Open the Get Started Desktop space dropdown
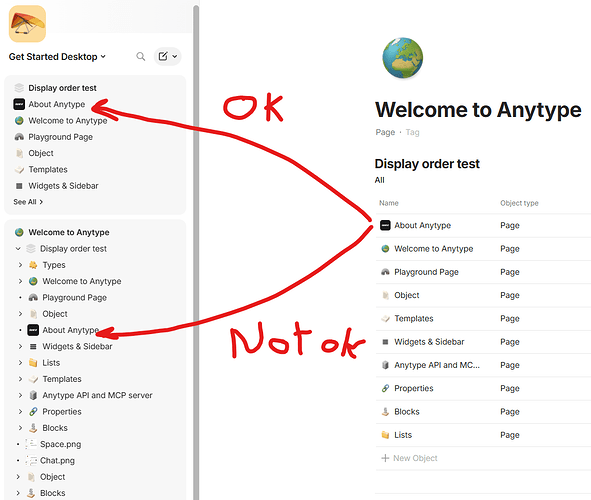The height and width of the screenshot is (500, 591). (x=57, y=57)
